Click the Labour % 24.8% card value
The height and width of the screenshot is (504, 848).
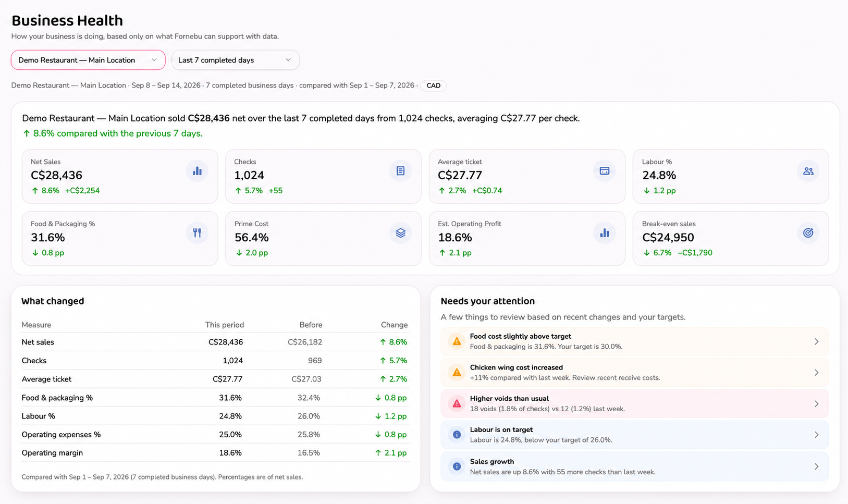click(659, 175)
